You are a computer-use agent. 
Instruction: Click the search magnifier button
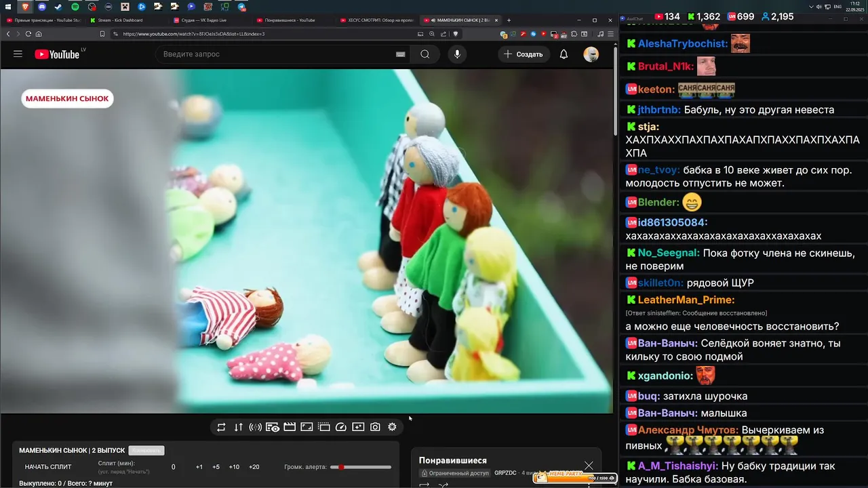425,54
